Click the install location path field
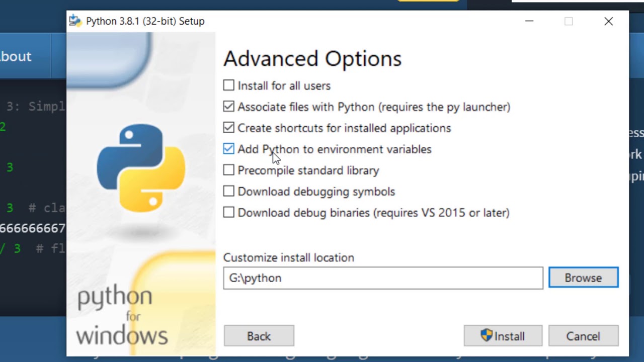The height and width of the screenshot is (362, 644). [383, 278]
